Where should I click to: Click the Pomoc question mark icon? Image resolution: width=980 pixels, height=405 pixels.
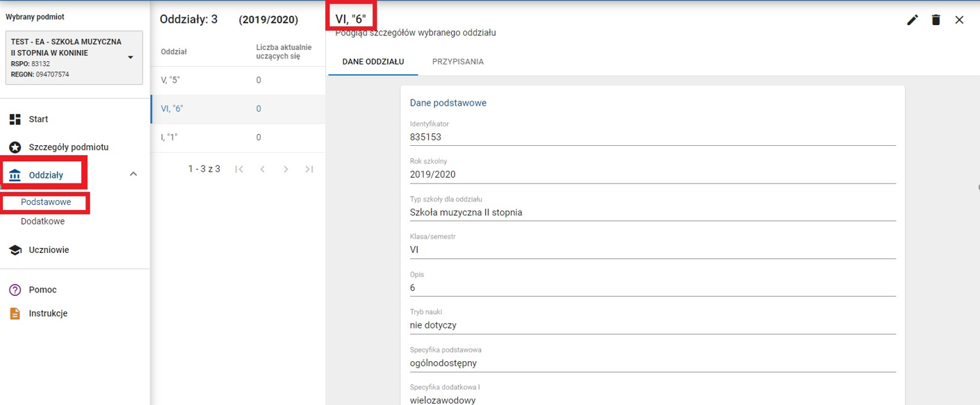15,290
